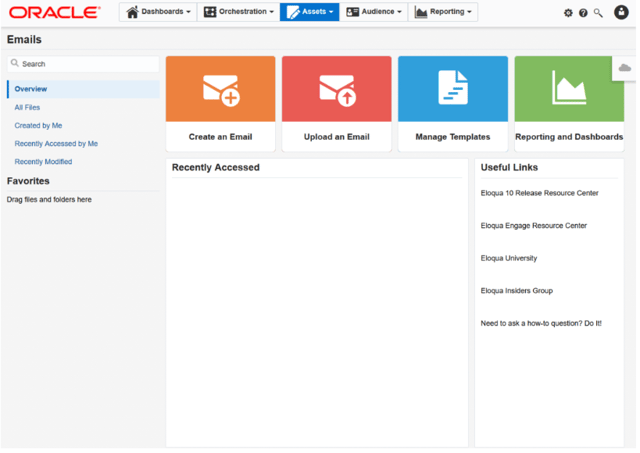Click the Recently Accessed heading

pyautogui.click(x=216, y=167)
